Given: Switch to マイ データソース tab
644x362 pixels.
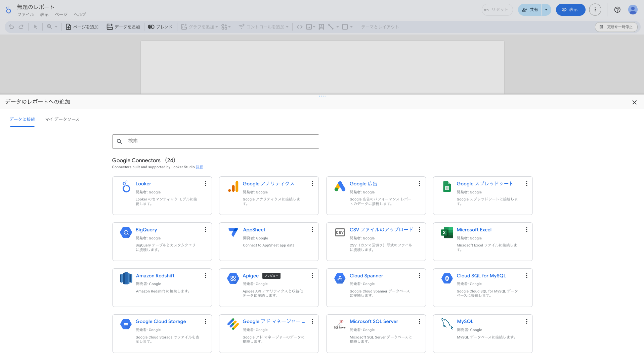Looking at the screenshot, I should 62,120.
